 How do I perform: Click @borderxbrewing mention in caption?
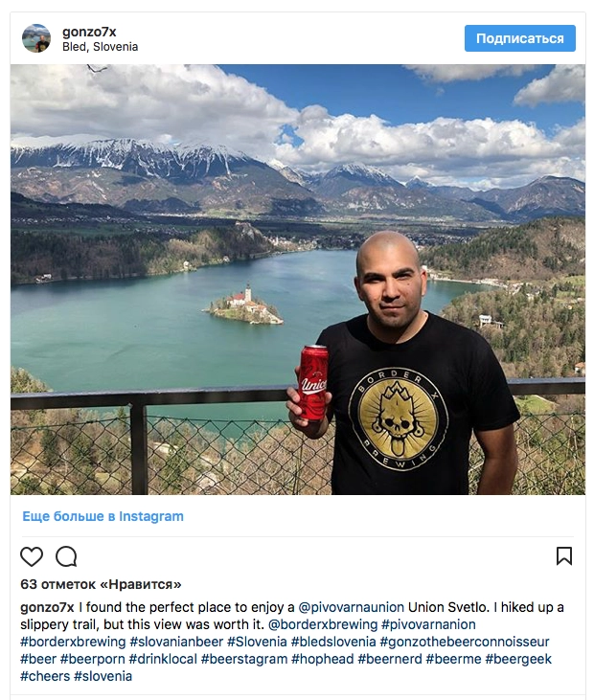coord(323,624)
